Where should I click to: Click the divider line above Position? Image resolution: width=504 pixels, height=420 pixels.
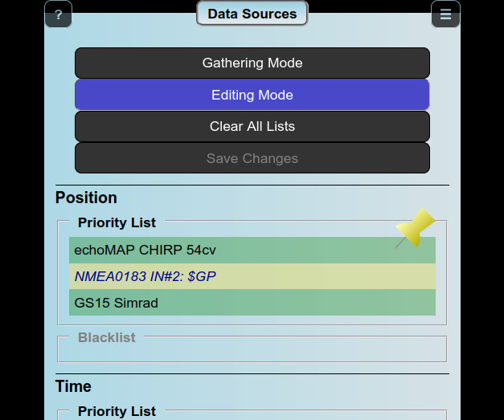[x=252, y=186]
